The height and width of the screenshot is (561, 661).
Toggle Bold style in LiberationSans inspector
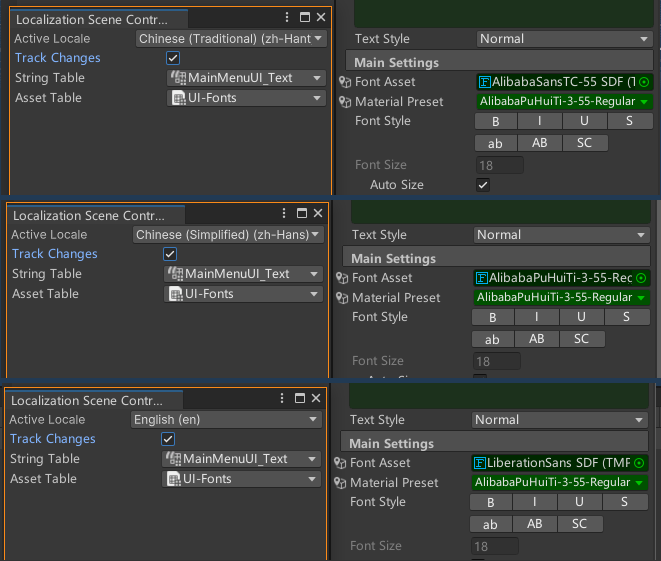point(491,502)
